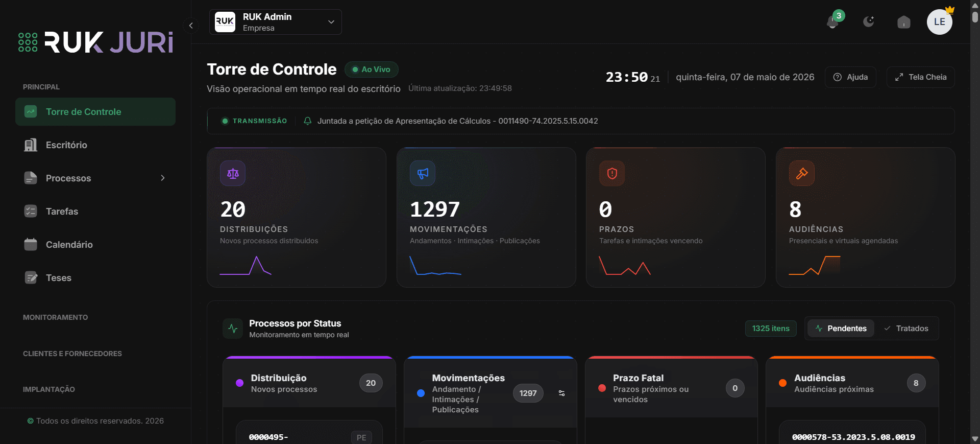Click the Prazos sparkline chart
Viewport: 980px width, 444px height.
click(625, 266)
